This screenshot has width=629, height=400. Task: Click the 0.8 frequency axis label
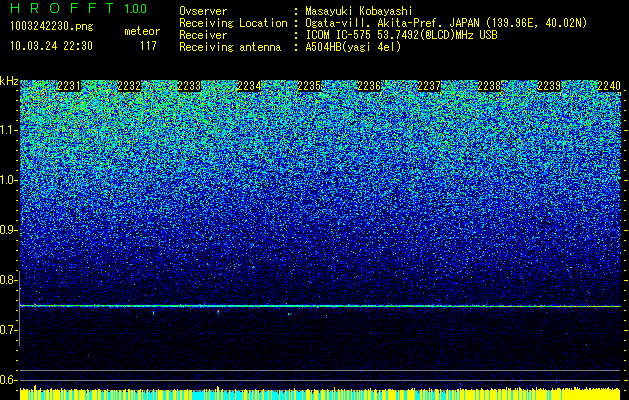pyautogui.click(x=9, y=280)
